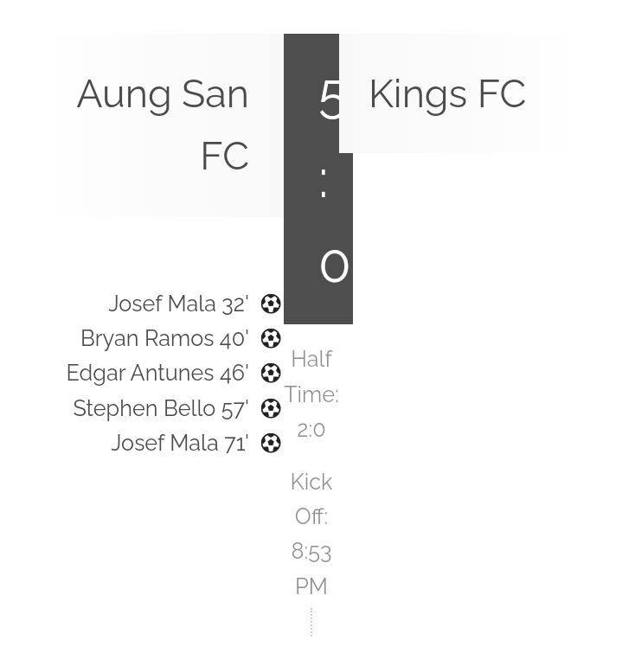Click the goal icon for Stephen Bello 57'
The height and width of the screenshot is (672, 622).
(271, 408)
